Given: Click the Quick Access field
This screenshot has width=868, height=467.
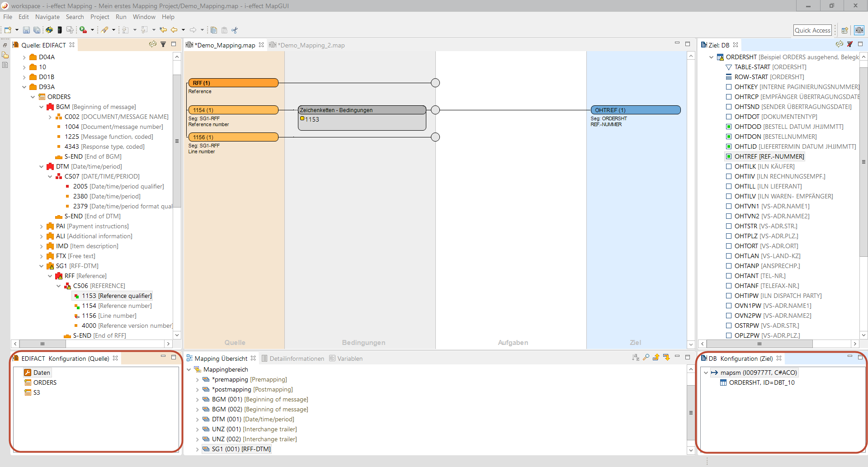Looking at the screenshot, I should pyautogui.click(x=812, y=30).
